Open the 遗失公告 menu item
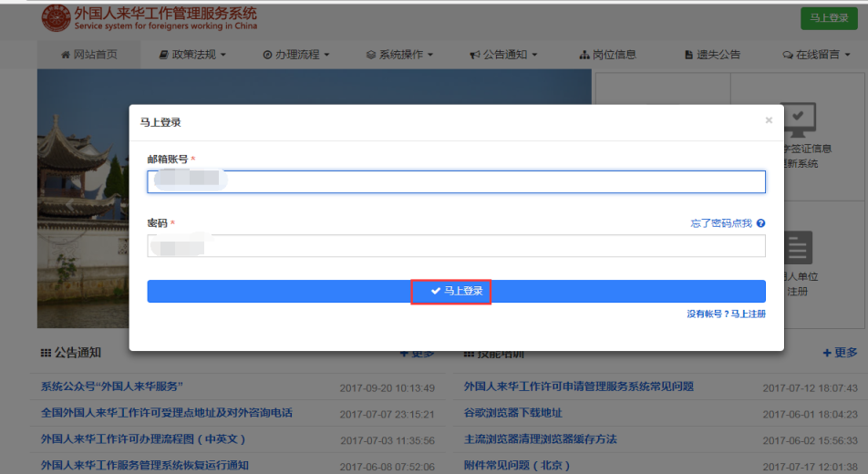 click(x=712, y=55)
